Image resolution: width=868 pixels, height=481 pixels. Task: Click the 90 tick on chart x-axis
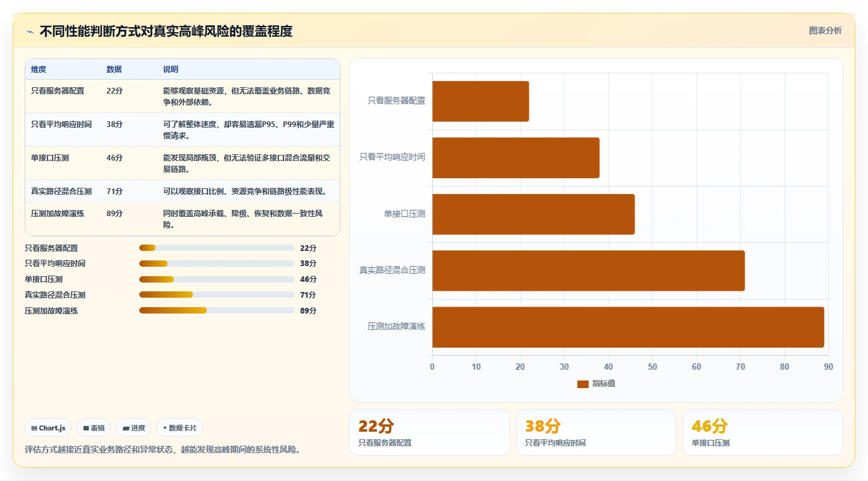828,367
